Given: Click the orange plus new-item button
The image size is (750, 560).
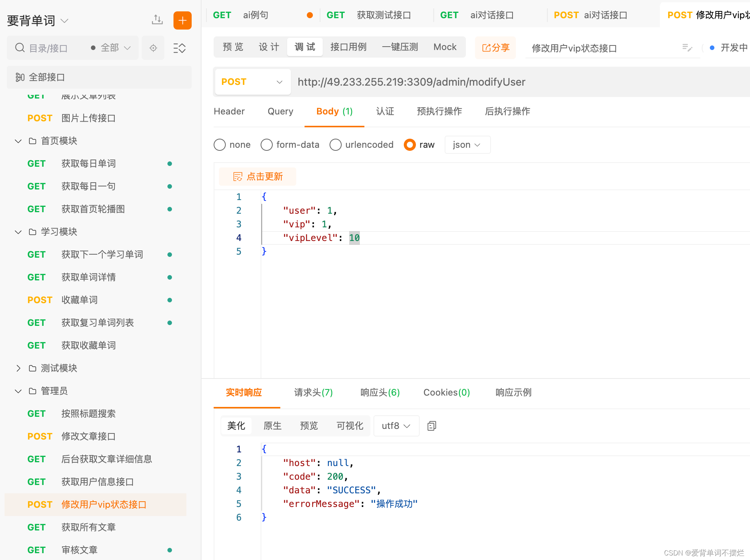Looking at the screenshot, I should click(182, 20).
